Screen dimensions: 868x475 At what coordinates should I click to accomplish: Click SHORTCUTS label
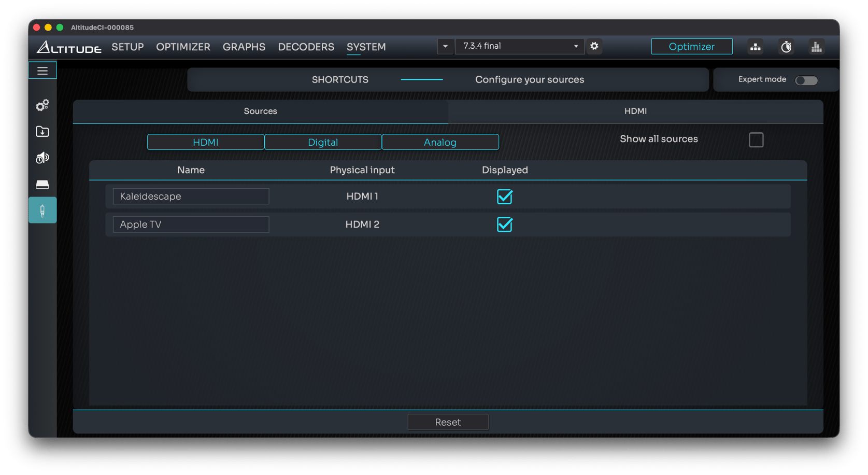(x=340, y=80)
